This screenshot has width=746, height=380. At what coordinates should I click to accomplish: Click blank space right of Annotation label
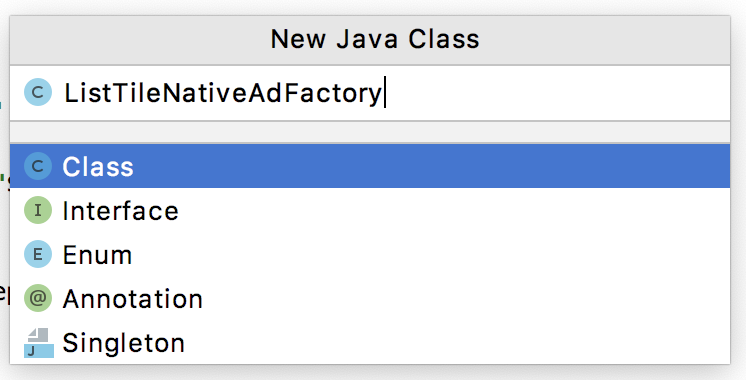click(466, 299)
